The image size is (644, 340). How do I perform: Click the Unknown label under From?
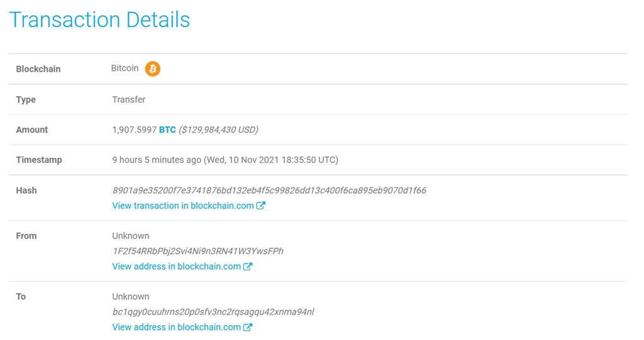click(131, 236)
